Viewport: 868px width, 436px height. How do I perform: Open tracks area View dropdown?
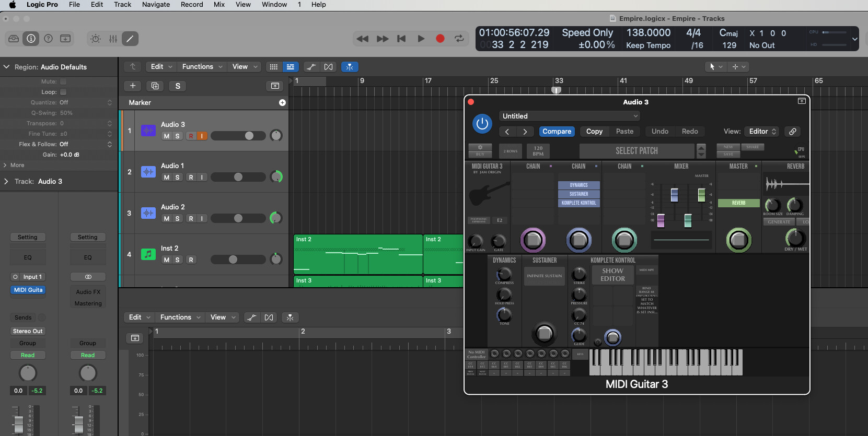(x=245, y=67)
